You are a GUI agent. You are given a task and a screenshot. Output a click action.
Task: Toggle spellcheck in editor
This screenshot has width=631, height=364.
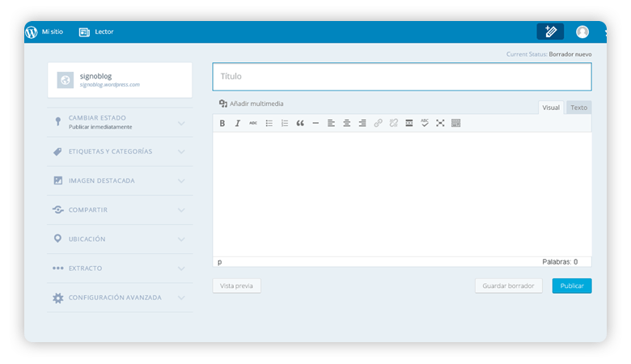(425, 123)
